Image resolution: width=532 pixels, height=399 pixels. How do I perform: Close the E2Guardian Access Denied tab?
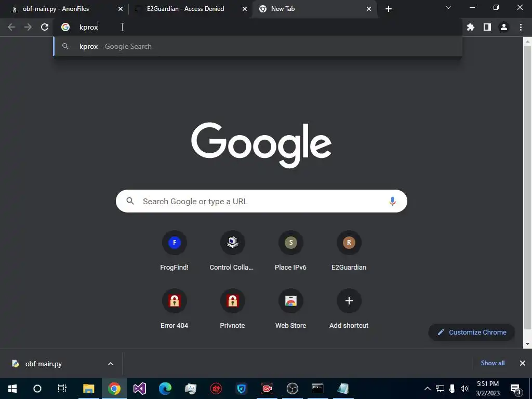(x=245, y=9)
